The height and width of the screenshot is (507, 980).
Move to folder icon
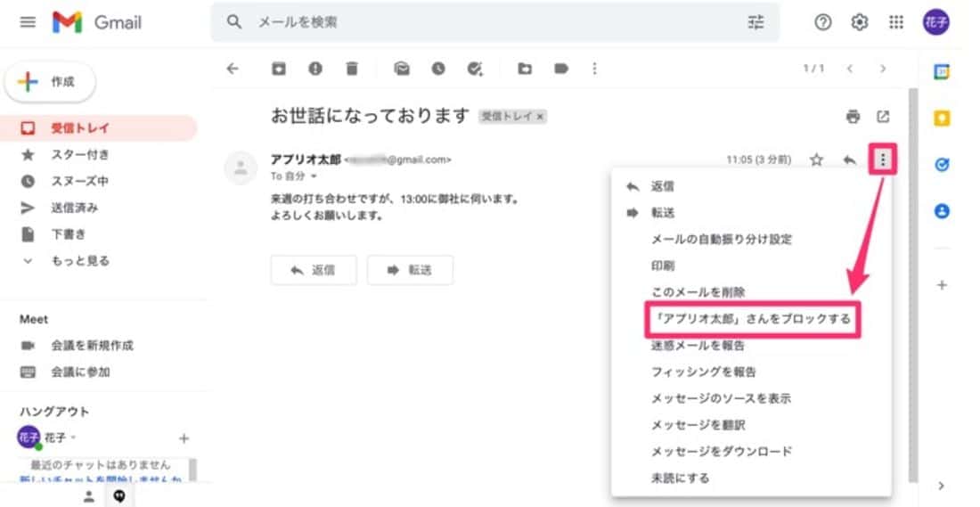(x=525, y=69)
